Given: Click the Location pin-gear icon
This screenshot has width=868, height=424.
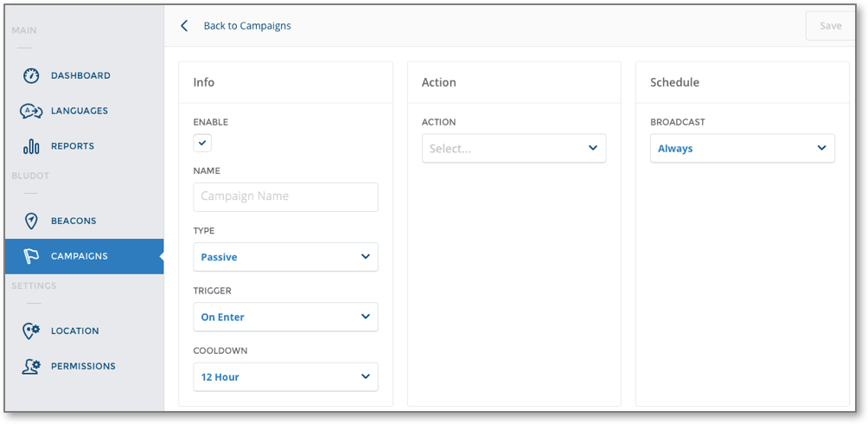Looking at the screenshot, I should (x=31, y=331).
